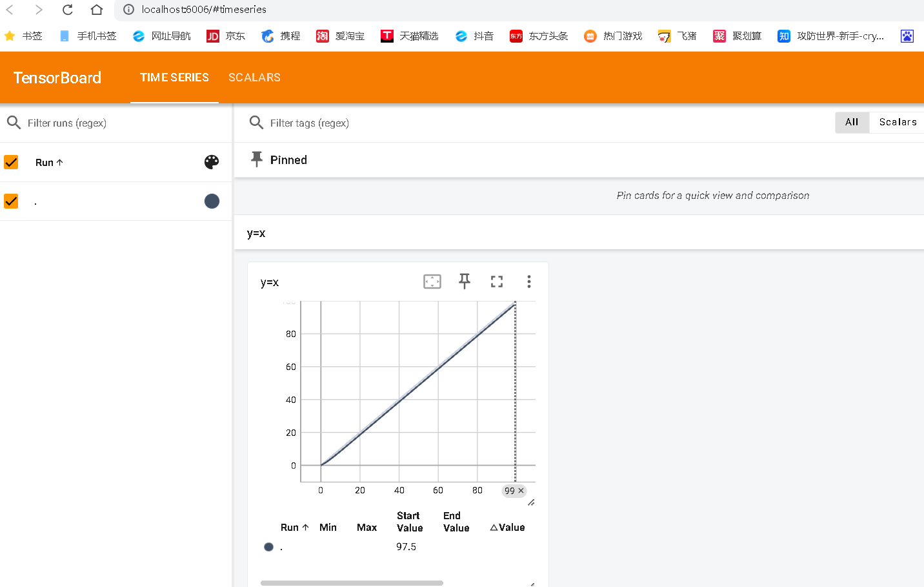The image size is (924, 587).
Task: Sort the run table by Run column
Action: 294,527
